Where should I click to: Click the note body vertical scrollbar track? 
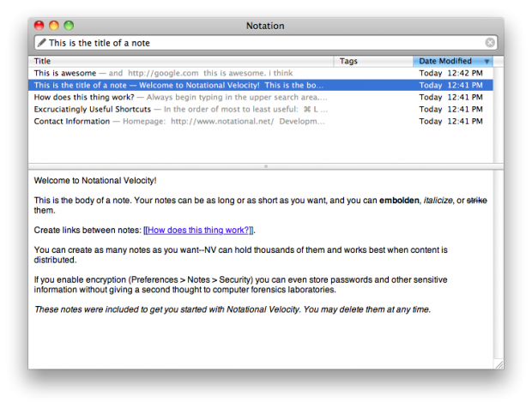pyautogui.click(x=498, y=264)
